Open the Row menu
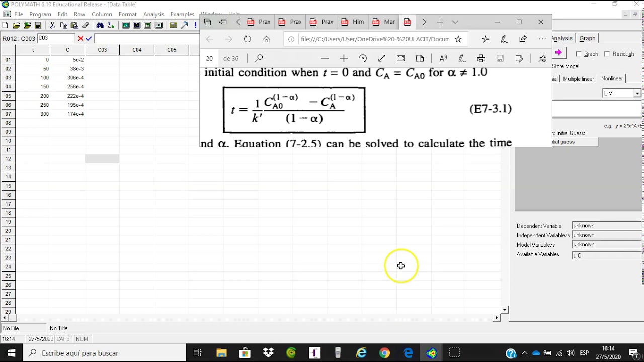The width and height of the screenshot is (644, 362). click(x=79, y=14)
